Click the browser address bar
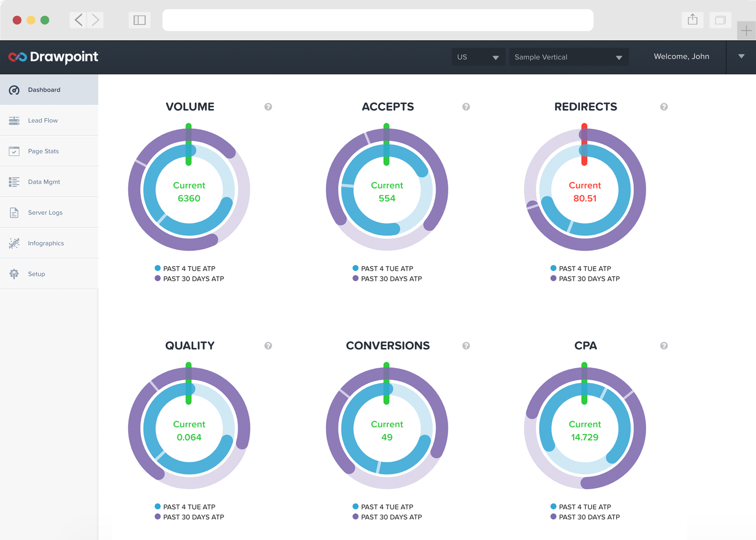756x540 pixels. [x=377, y=20]
